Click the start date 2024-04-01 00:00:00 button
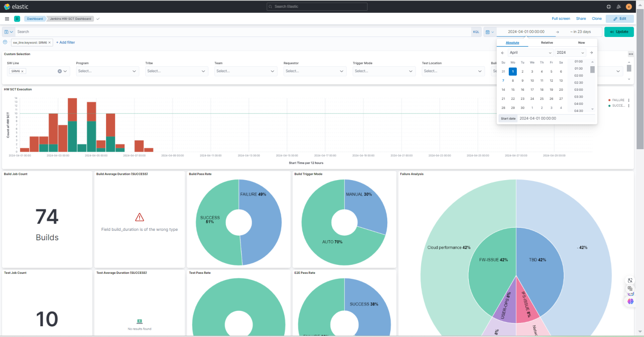 [x=526, y=32]
